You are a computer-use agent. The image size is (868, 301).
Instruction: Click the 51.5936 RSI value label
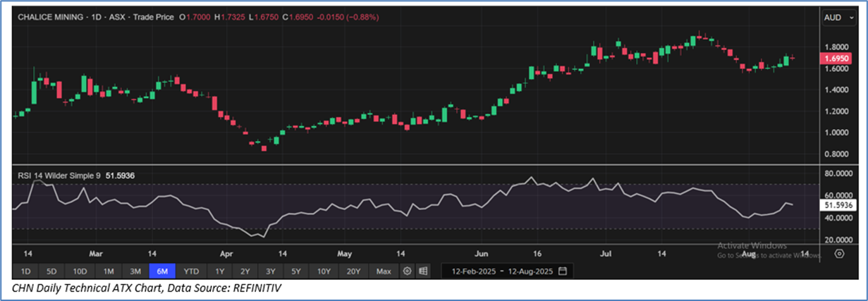[x=837, y=205]
